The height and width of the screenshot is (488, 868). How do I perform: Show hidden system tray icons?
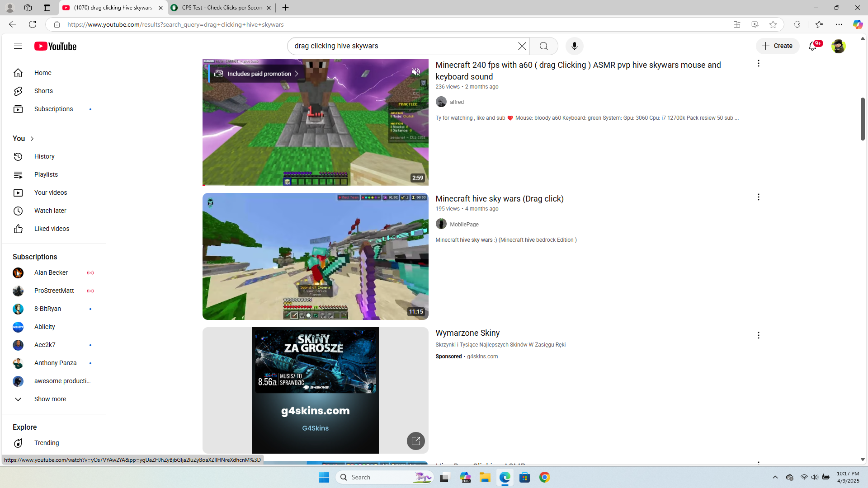pyautogui.click(x=775, y=477)
